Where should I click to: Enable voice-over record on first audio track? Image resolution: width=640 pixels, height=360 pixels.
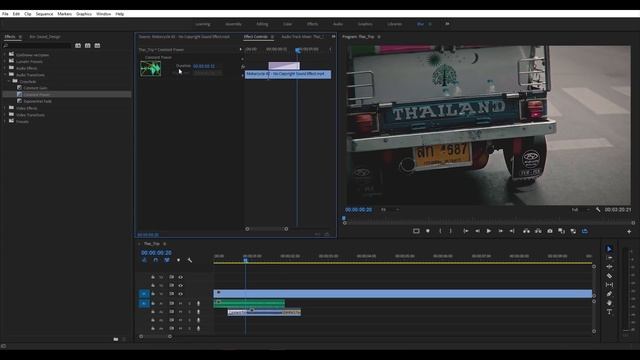[x=198, y=303]
